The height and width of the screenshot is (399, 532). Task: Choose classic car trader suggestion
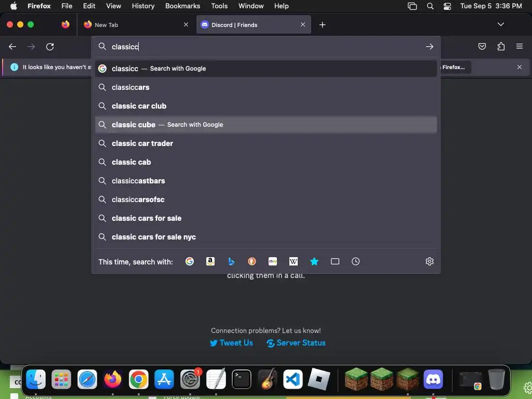[266, 143]
